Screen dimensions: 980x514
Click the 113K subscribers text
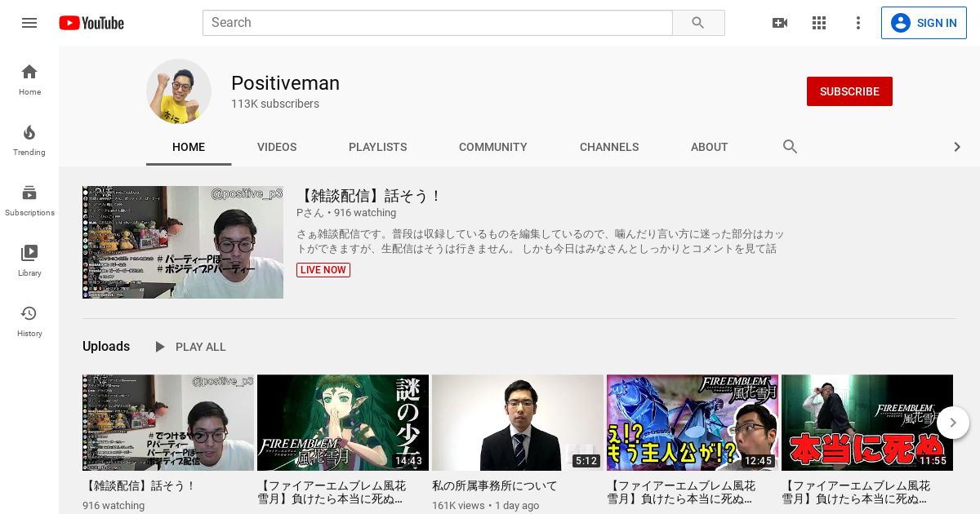pos(275,104)
